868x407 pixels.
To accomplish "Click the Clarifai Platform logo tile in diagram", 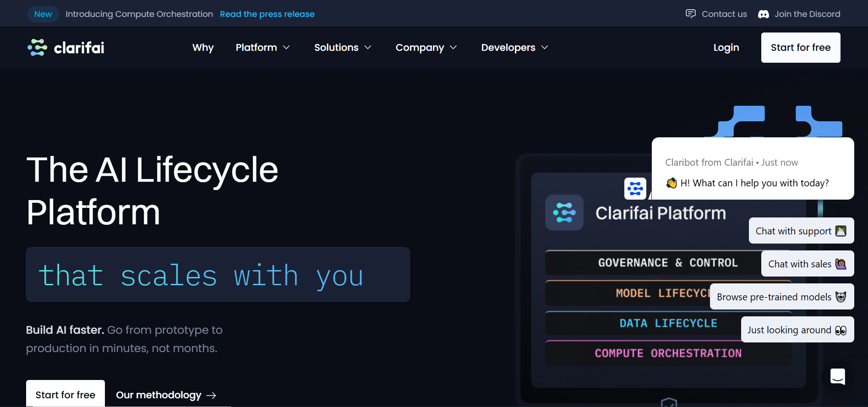I will (x=564, y=212).
